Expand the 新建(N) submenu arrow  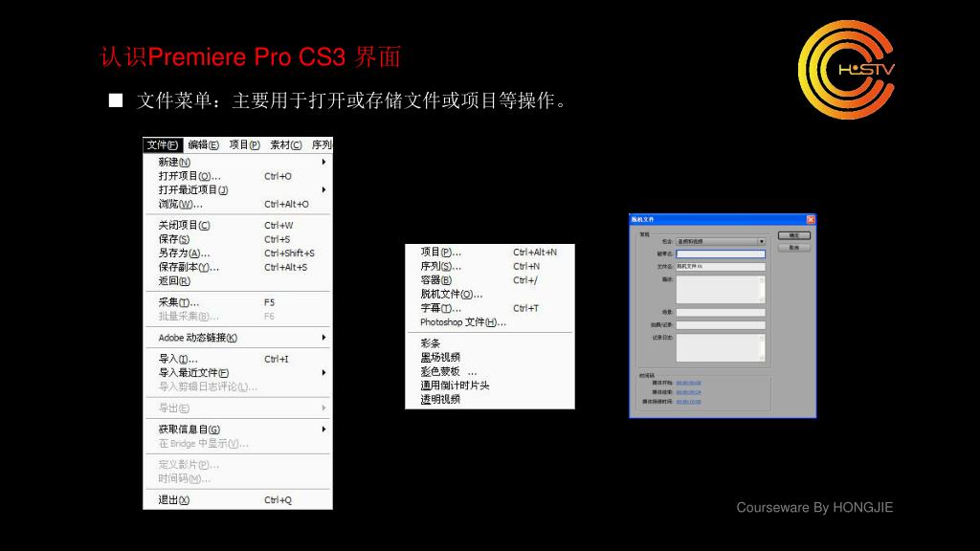[x=323, y=162]
